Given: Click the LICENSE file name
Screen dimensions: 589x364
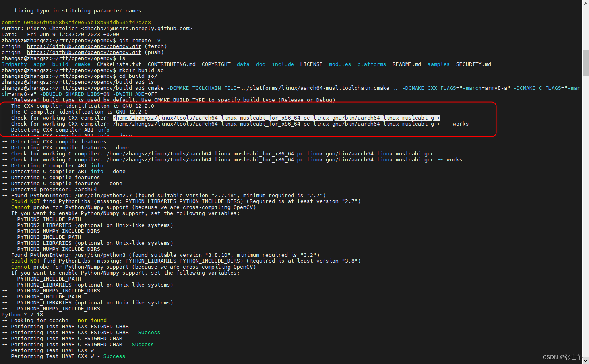Looking at the screenshot, I should (311, 64).
